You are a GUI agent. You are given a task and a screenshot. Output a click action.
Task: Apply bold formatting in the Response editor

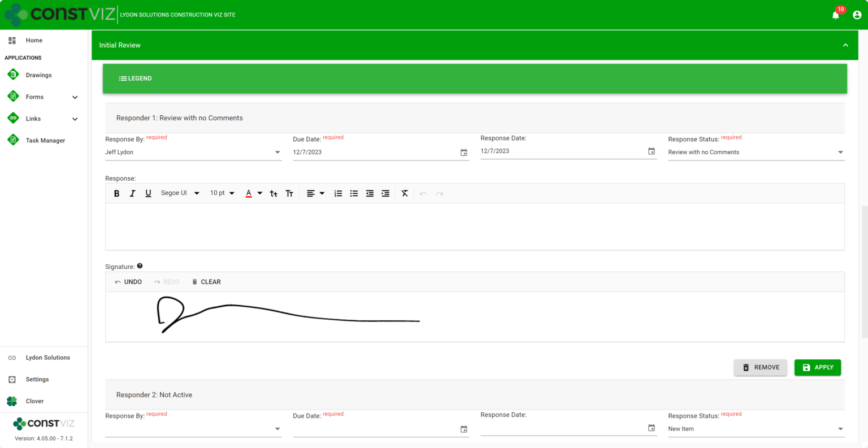point(116,193)
